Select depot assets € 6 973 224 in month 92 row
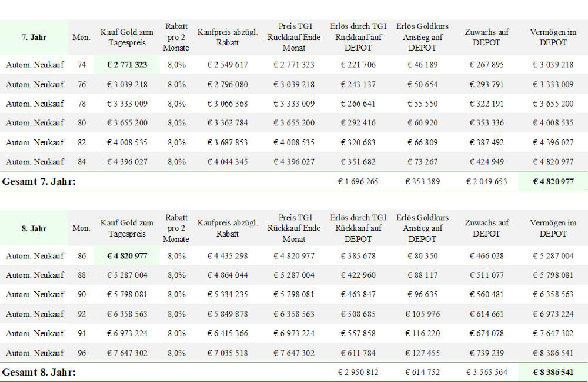 (x=553, y=314)
